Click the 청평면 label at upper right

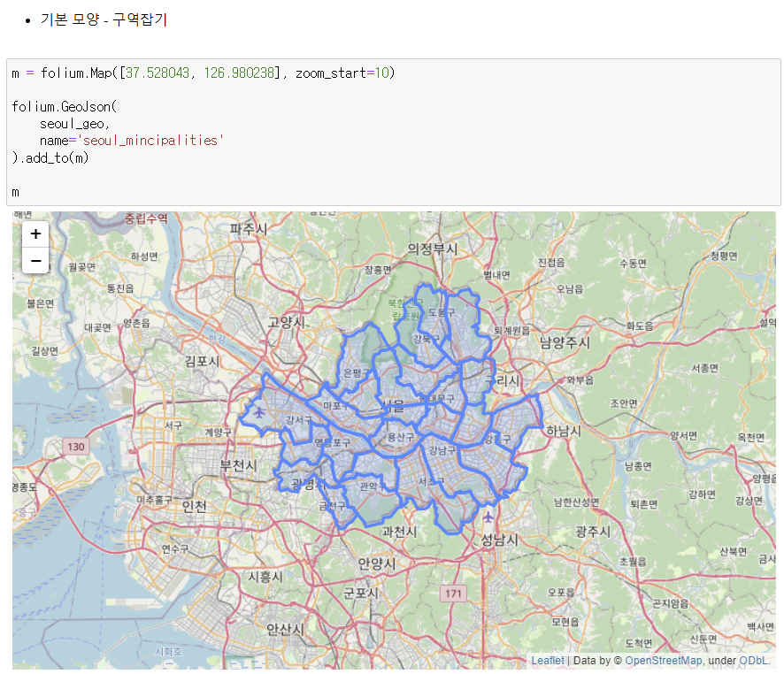click(724, 256)
